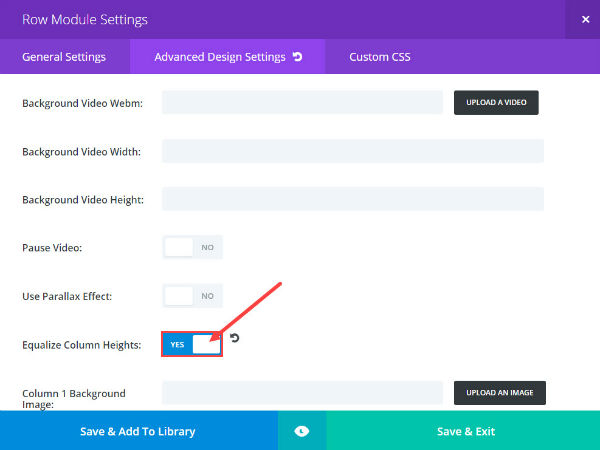Image resolution: width=600 pixels, height=450 pixels.
Task: Open the Custom CSS tab
Action: (x=380, y=57)
